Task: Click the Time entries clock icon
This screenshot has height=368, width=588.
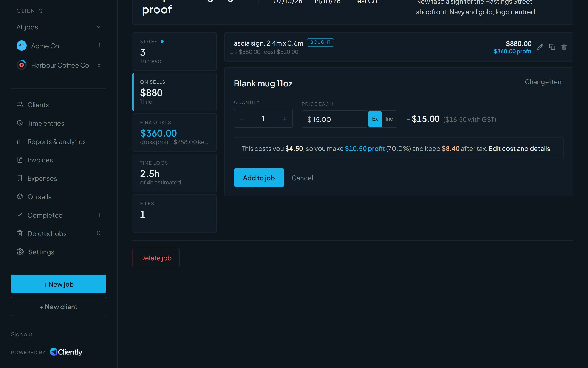Action: click(x=20, y=123)
